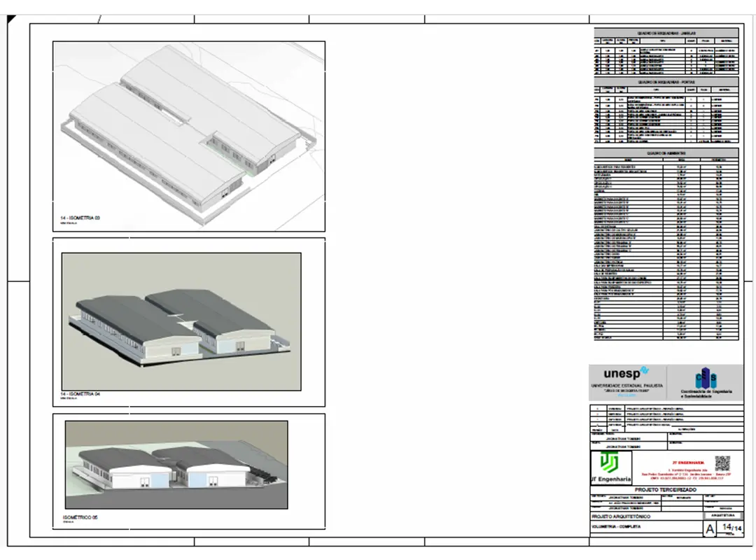The image size is (756, 560).
Task: Click the ARQUITETURA discipline box
Action: (x=721, y=515)
